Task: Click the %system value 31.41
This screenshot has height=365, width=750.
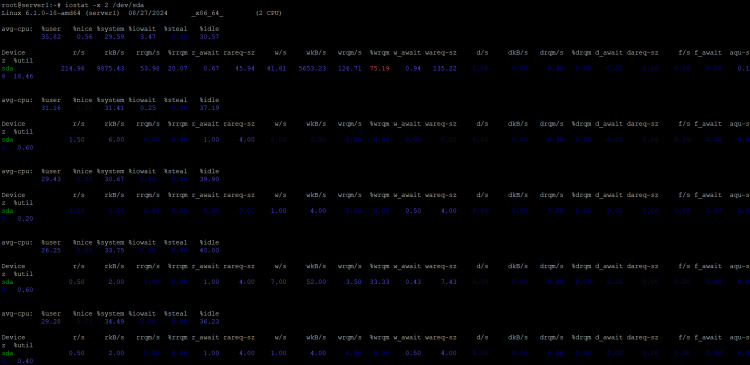Action: click(x=114, y=108)
